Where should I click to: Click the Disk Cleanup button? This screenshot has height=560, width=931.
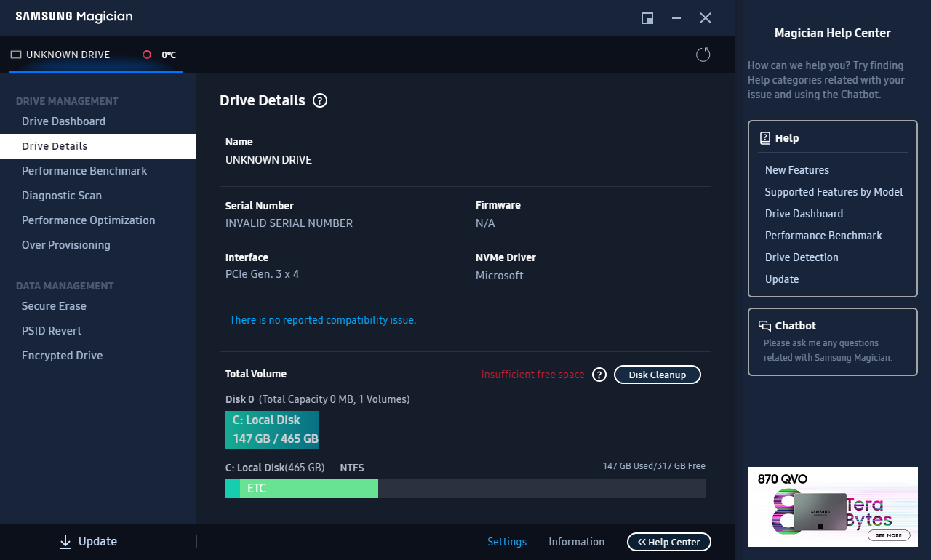(658, 375)
